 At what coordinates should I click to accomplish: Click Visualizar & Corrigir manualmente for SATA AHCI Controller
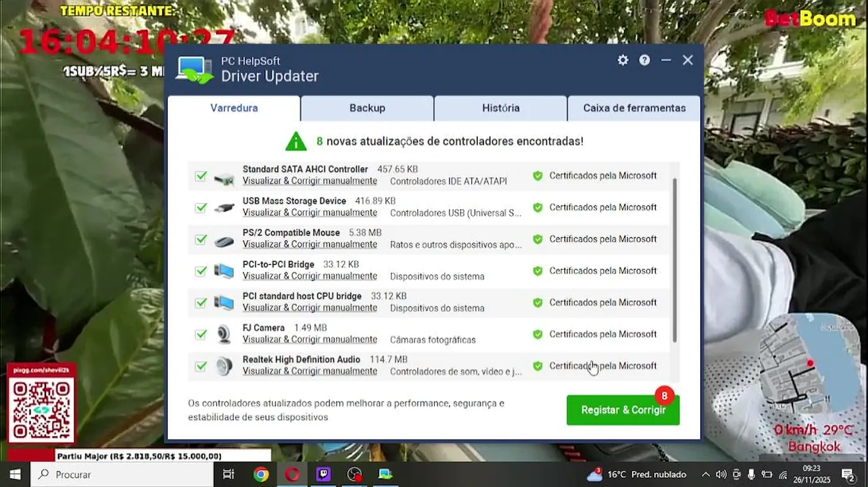pyautogui.click(x=310, y=181)
